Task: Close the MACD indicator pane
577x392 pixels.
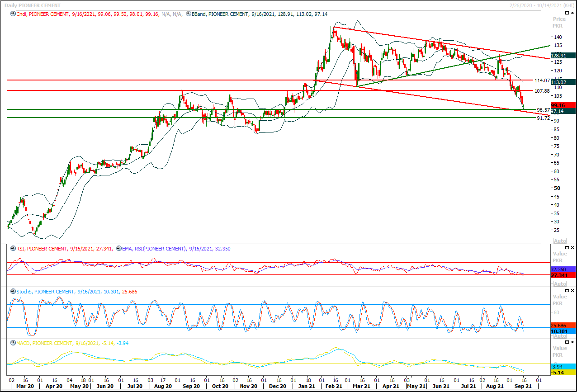Action: click(572, 343)
